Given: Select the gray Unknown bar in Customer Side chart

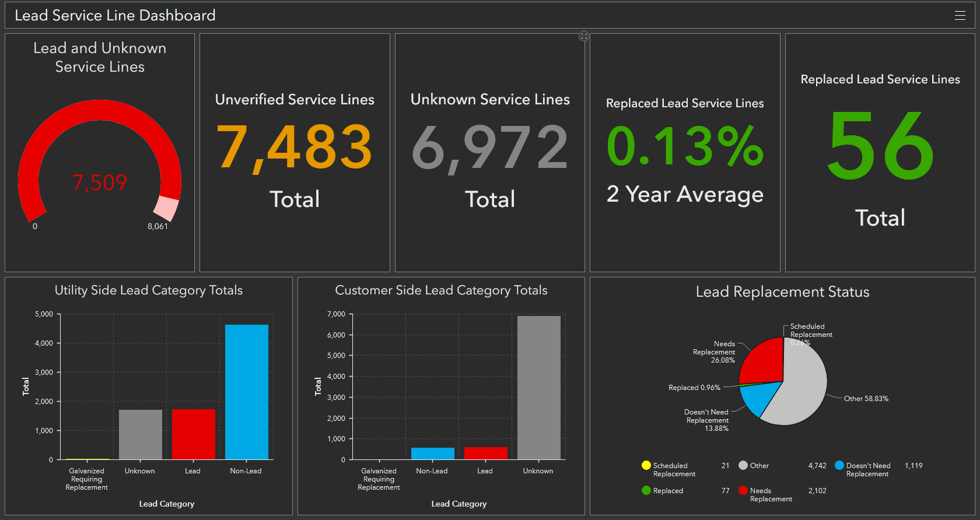Looking at the screenshot, I should coord(539,388).
